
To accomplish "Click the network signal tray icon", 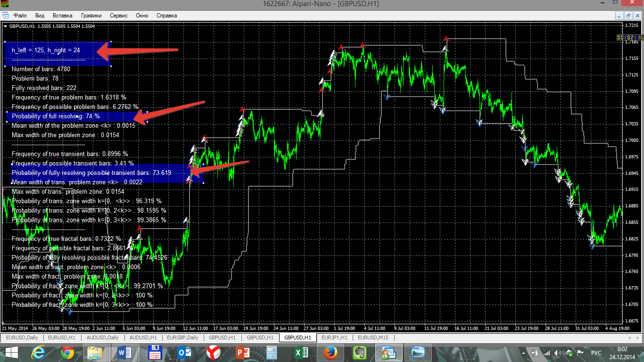I will 547,352.
